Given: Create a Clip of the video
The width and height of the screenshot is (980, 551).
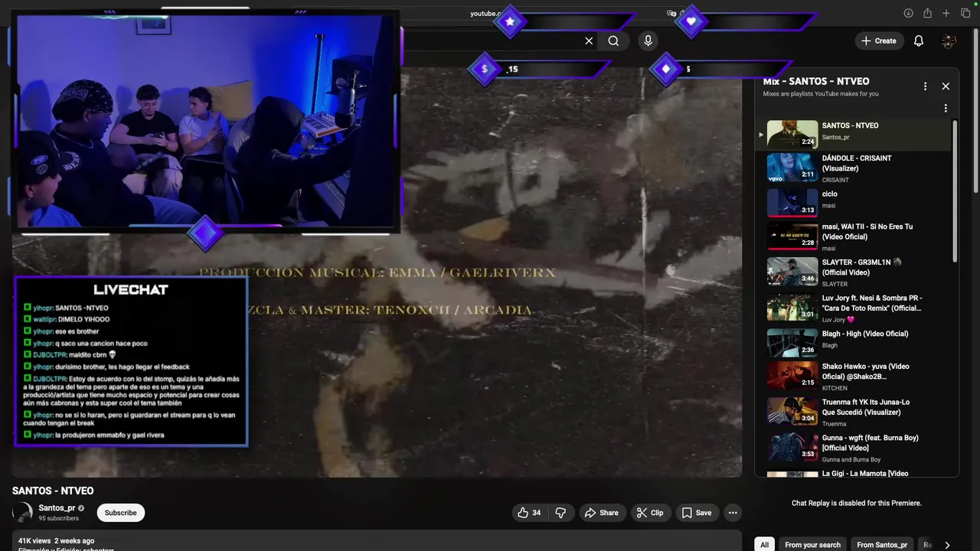Looking at the screenshot, I should tap(650, 513).
